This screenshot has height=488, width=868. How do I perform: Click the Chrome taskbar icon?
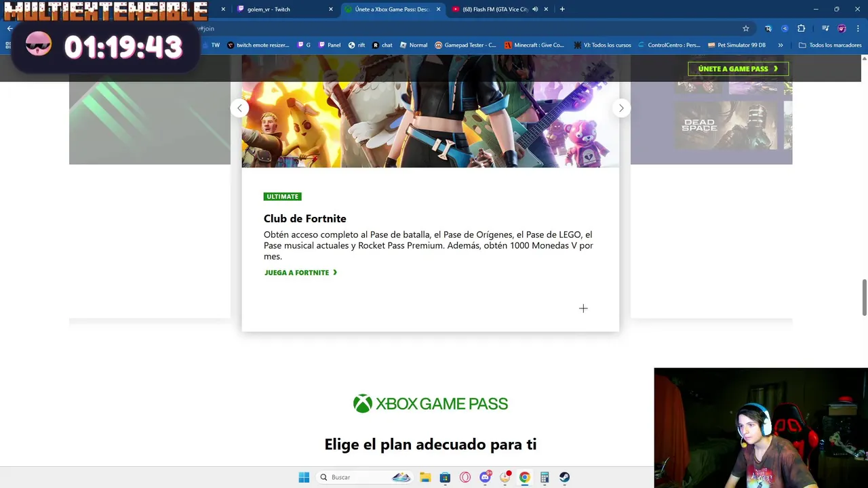(x=524, y=477)
